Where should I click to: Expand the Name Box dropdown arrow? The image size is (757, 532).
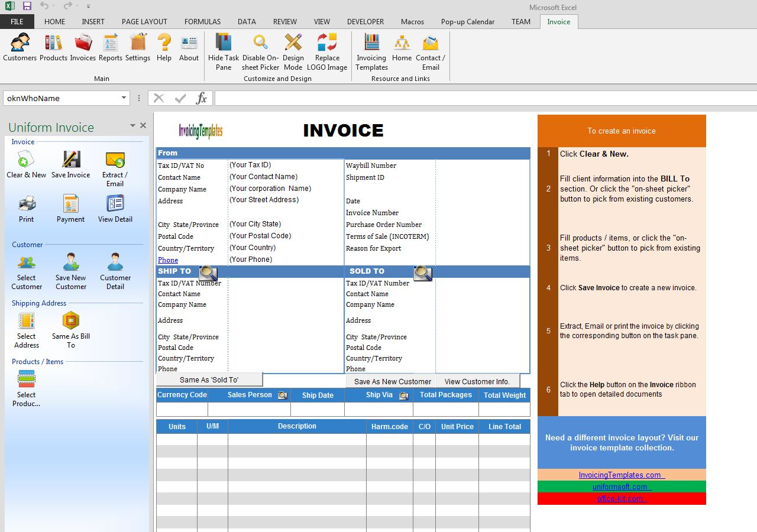pyautogui.click(x=124, y=98)
